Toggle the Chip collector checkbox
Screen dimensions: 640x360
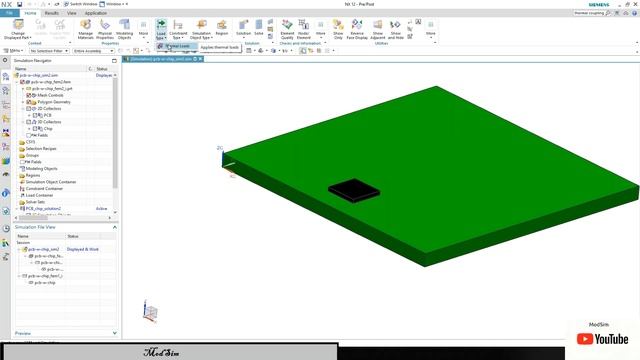point(35,129)
